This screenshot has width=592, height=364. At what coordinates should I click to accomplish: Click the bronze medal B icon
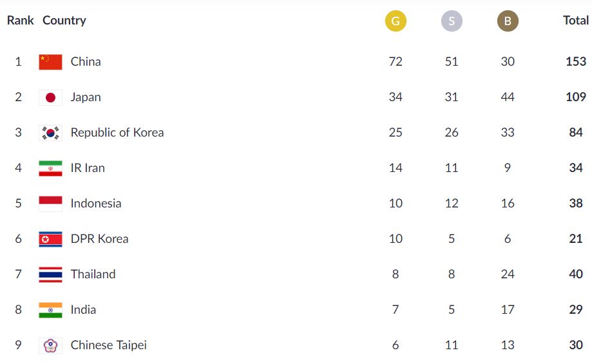coord(508,21)
